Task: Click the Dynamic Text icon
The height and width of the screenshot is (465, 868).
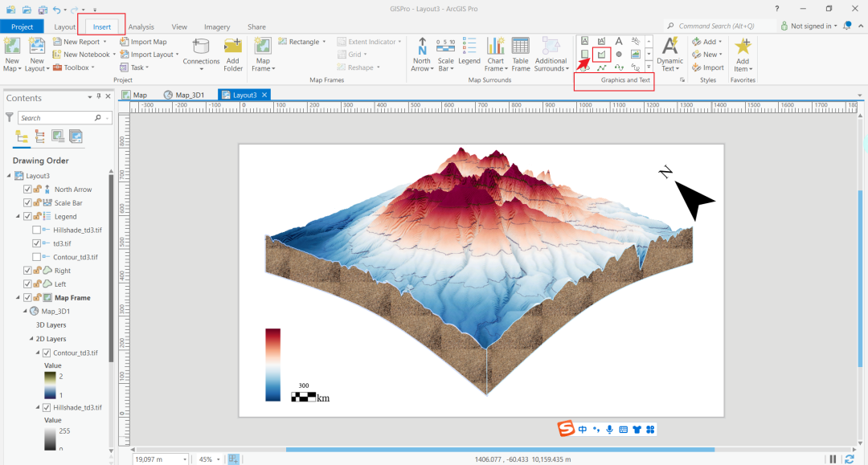Action: point(669,47)
